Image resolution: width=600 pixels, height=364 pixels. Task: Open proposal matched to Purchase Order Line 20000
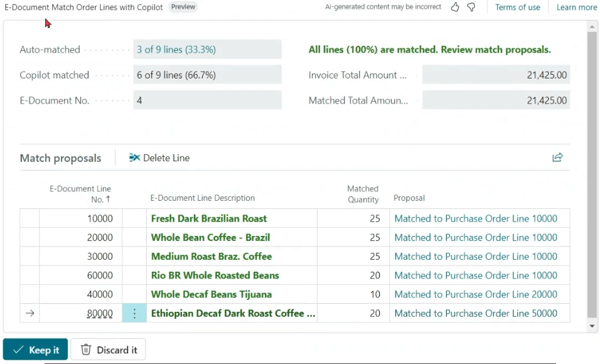coord(475,294)
